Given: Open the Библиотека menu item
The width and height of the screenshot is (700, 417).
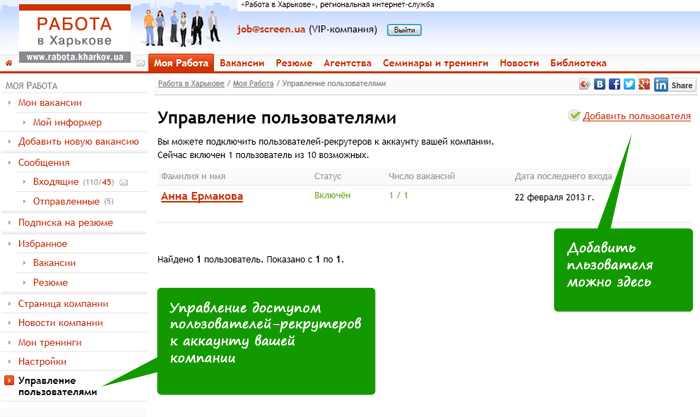Looking at the screenshot, I should pyautogui.click(x=578, y=63).
